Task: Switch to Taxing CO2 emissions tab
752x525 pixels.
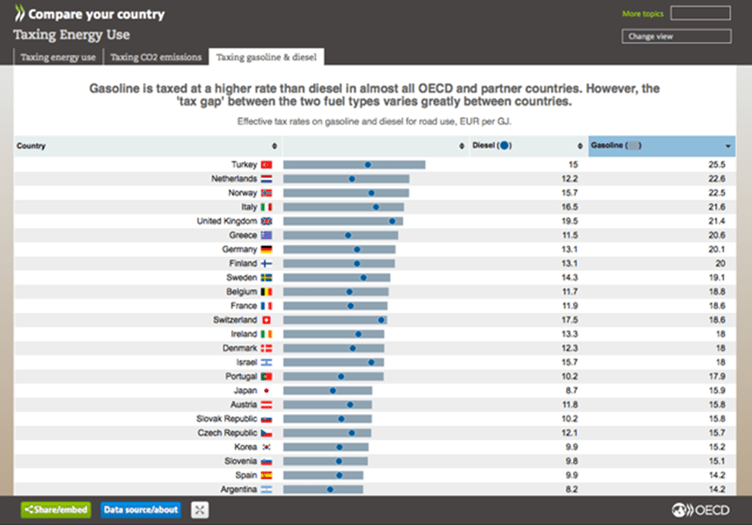Action: tap(154, 57)
